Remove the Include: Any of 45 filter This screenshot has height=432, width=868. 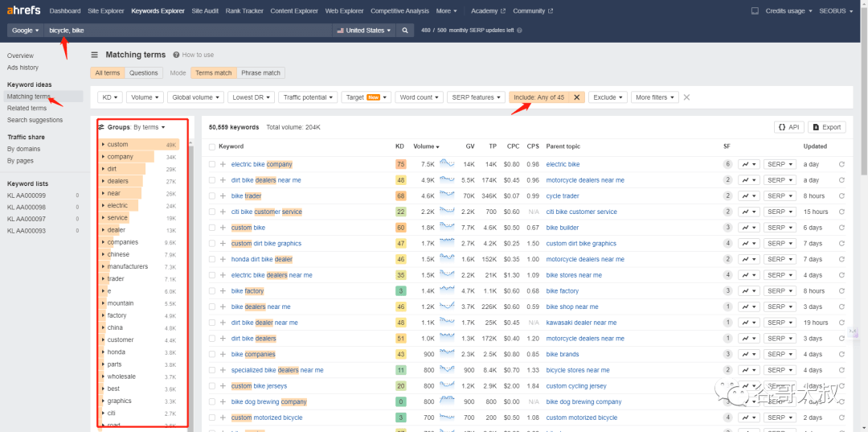(576, 97)
